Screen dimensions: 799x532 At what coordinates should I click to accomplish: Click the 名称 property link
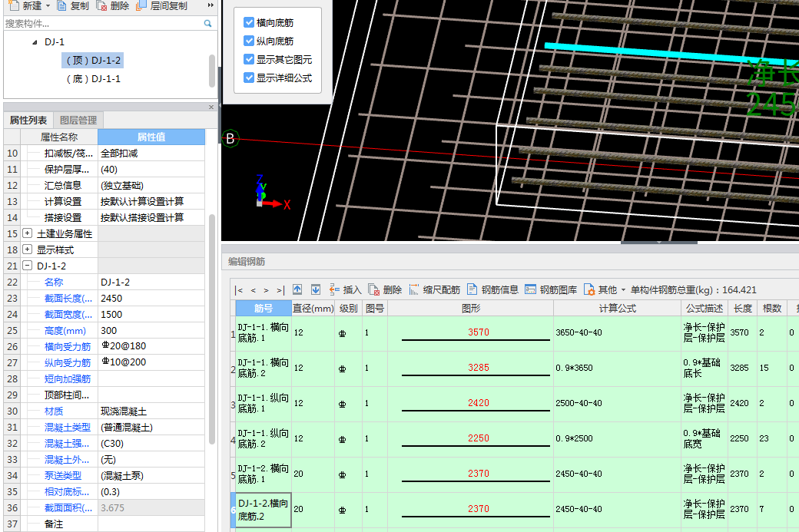pyautogui.click(x=54, y=282)
